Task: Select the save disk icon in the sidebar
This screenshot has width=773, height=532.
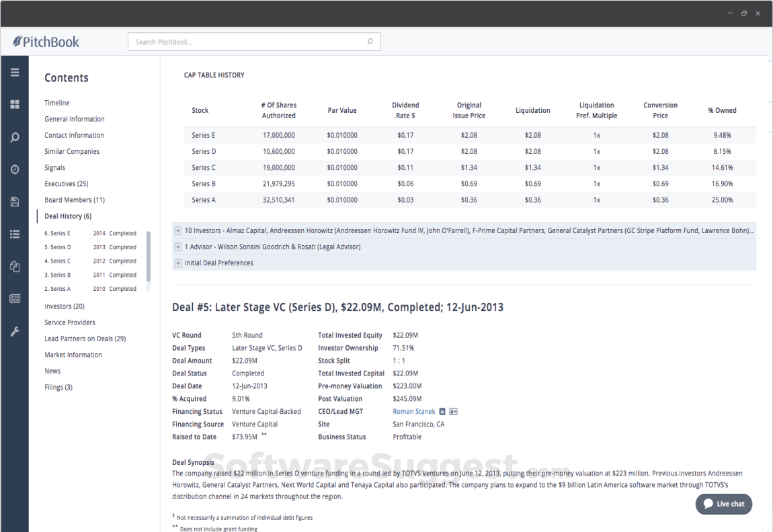Action: click(x=14, y=201)
